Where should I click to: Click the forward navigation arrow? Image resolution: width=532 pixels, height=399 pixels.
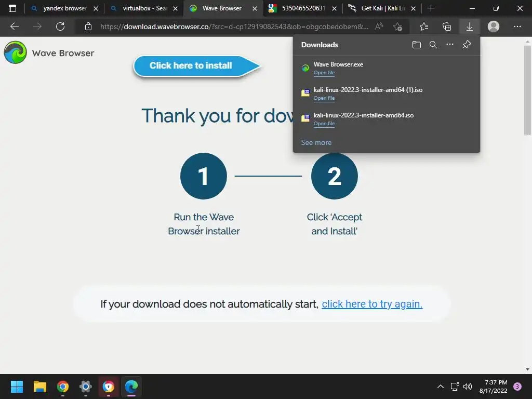click(37, 26)
